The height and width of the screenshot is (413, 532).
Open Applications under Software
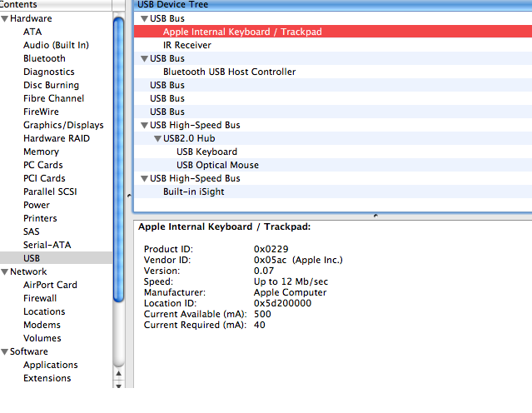(x=51, y=366)
